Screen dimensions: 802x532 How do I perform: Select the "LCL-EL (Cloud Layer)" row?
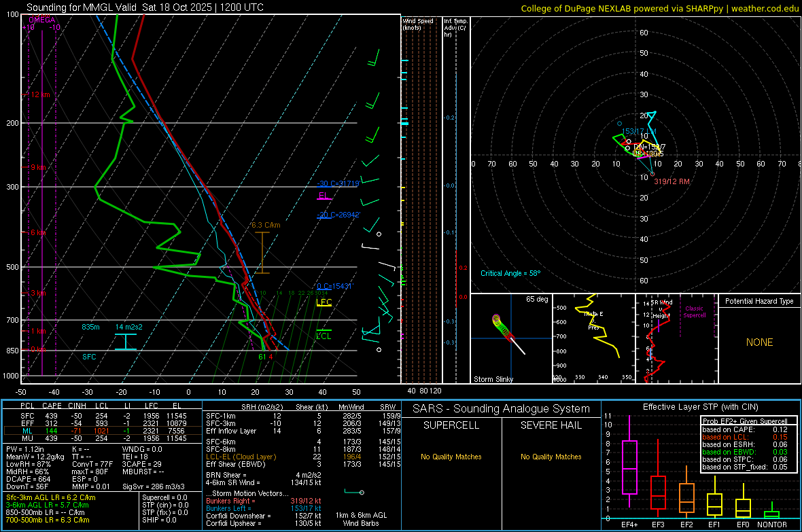(x=303, y=457)
